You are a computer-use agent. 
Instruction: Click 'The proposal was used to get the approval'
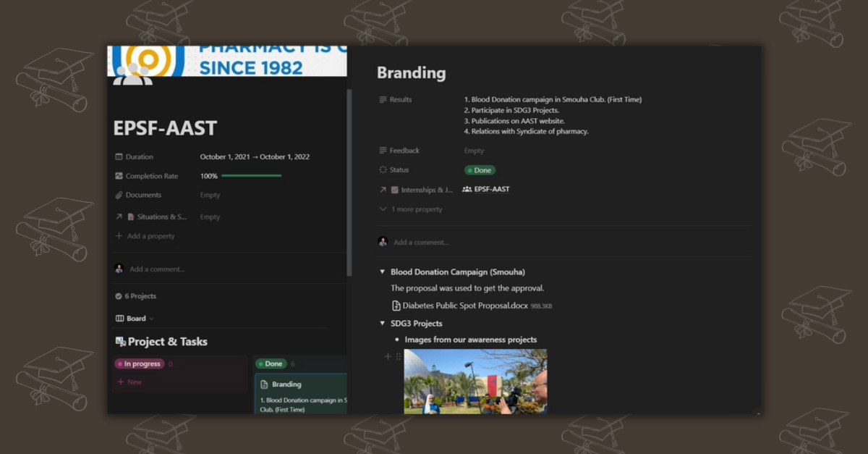tap(467, 288)
